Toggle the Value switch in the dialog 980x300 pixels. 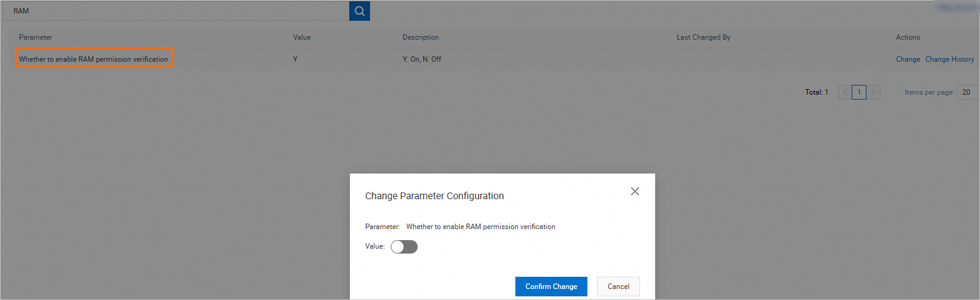pyautogui.click(x=404, y=247)
